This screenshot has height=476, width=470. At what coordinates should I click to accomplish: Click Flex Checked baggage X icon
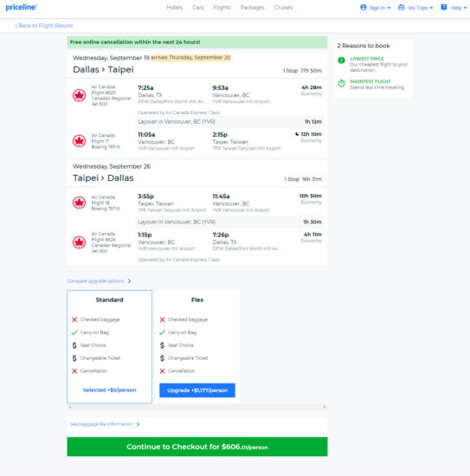(x=162, y=319)
